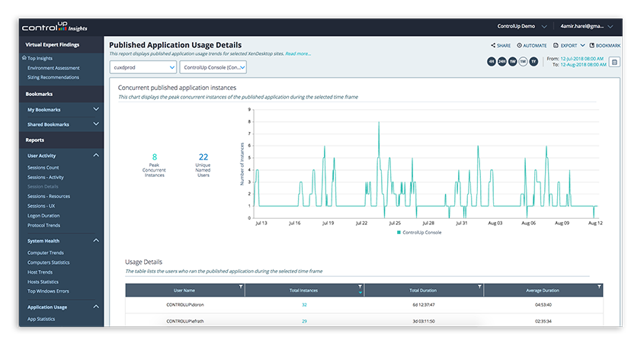Click the Read more link

pos(298,54)
